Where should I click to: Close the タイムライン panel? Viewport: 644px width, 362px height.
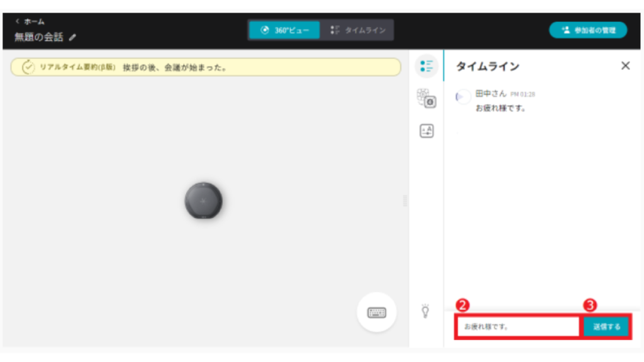click(625, 66)
